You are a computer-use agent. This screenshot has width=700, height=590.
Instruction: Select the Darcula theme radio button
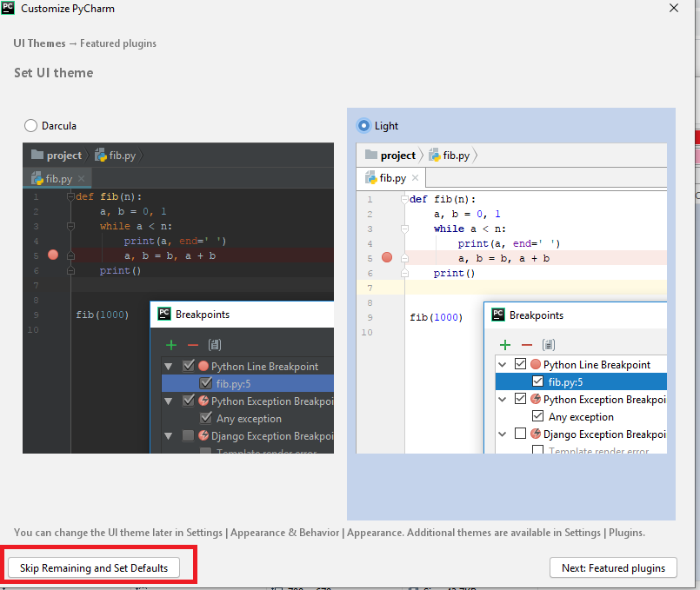(x=30, y=126)
